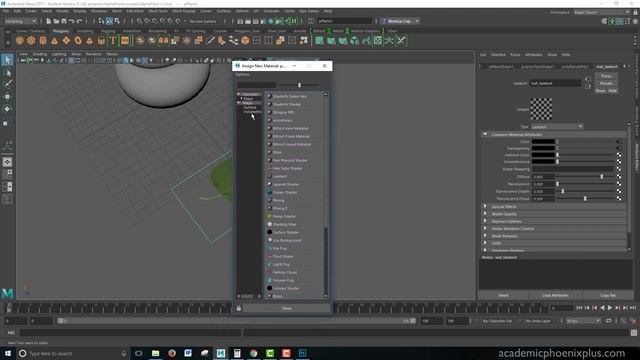Image resolution: width=640 pixels, height=360 pixels.
Task: Activate the Select tool arrow in toolbox
Action: [x=7, y=60]
